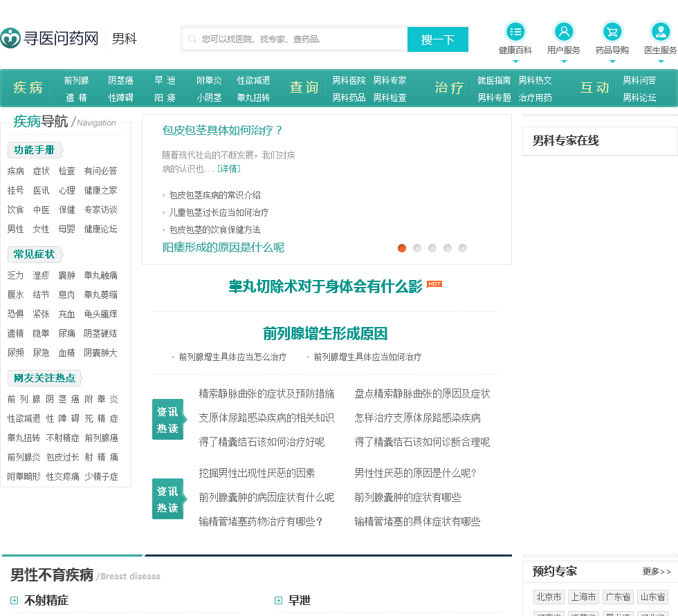
Task: Switch to the second carousel slide dot
Action: [417, 248]
